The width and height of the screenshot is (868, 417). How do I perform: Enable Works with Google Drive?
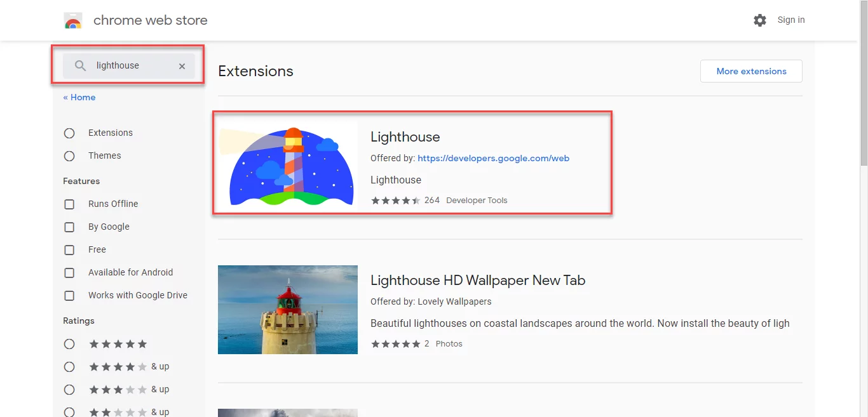pyautogui.click(x=69, y=295)
